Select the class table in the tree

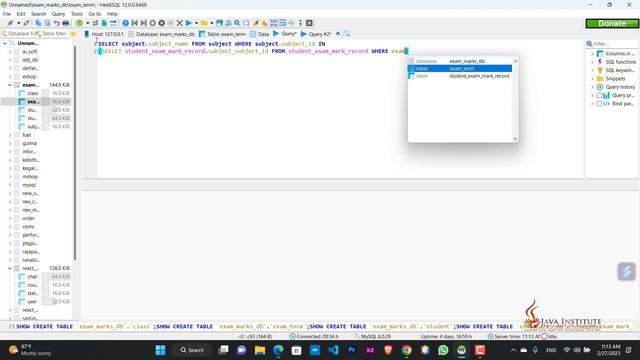[x=33, y=93]
